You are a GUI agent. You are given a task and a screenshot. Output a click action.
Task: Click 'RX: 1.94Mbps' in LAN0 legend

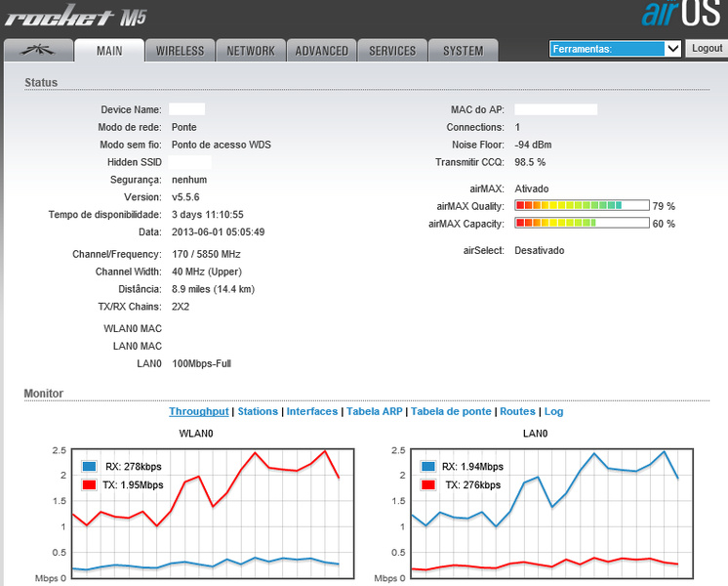(472, 467)
